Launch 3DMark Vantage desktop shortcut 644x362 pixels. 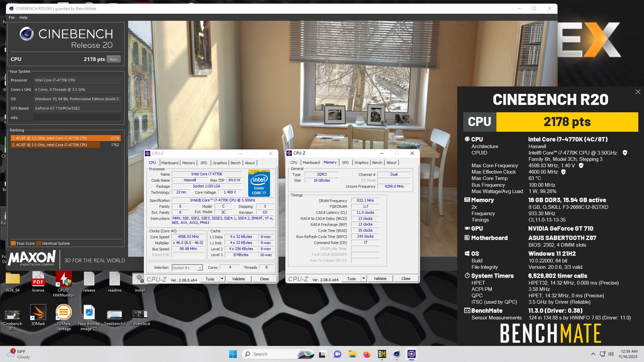click(63, 318)
